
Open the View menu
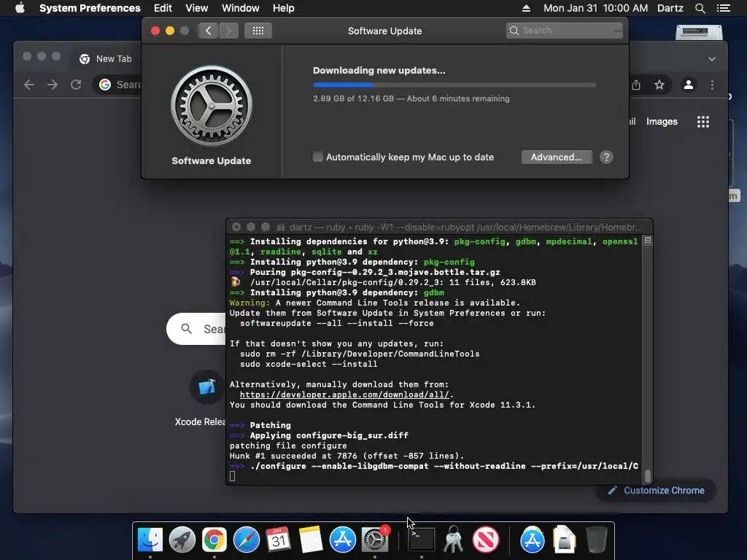coord(197,8)
